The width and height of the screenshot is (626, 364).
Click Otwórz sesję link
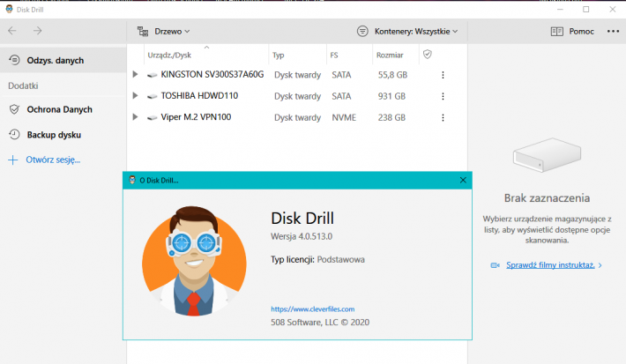point(53,160)
